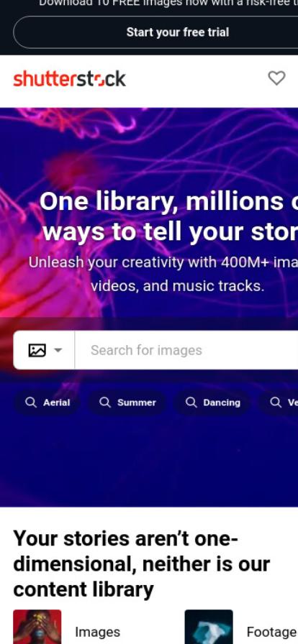Image resolution: width=298 pixels, height=644 pixels.
Task: Open the Footage category thumbnail
Action: tap(209, 627)
